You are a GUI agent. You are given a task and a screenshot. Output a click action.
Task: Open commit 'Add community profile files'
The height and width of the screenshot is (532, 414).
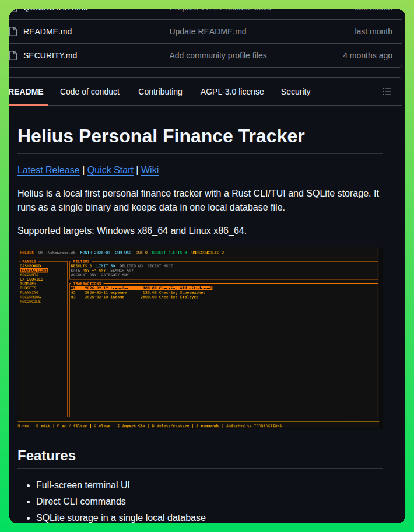click(218, 55)
